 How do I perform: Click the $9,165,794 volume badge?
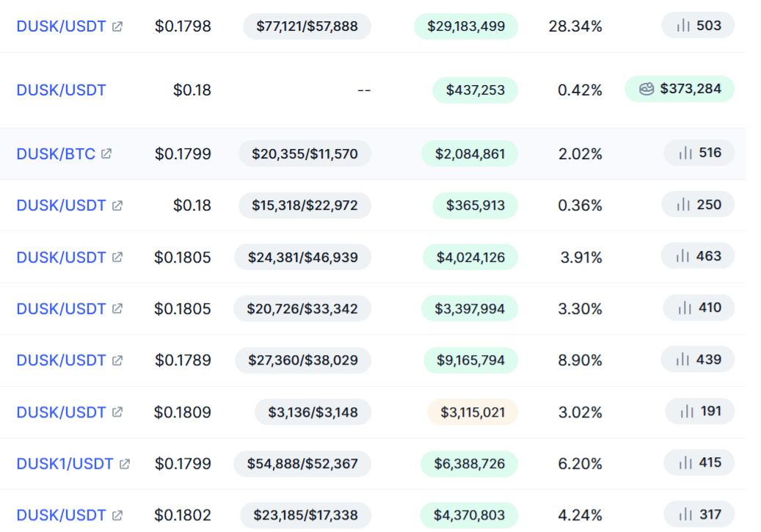471,360
